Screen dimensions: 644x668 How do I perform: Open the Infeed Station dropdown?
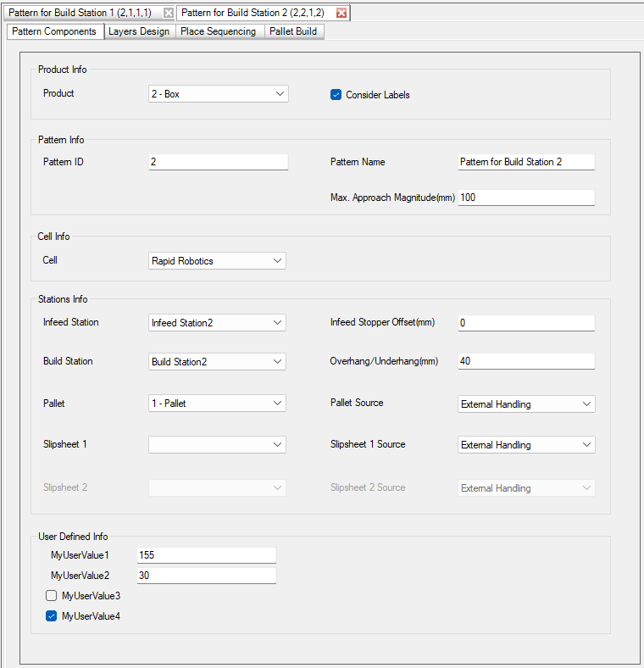217,322
